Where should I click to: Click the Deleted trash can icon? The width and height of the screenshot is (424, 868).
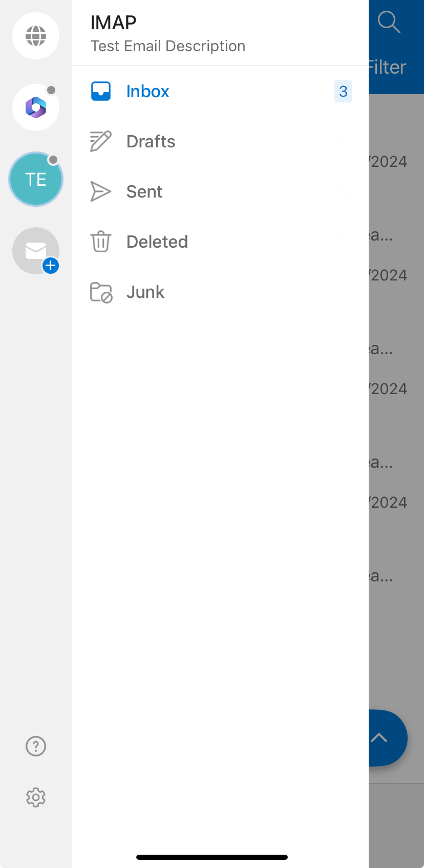tap(101, 242)
